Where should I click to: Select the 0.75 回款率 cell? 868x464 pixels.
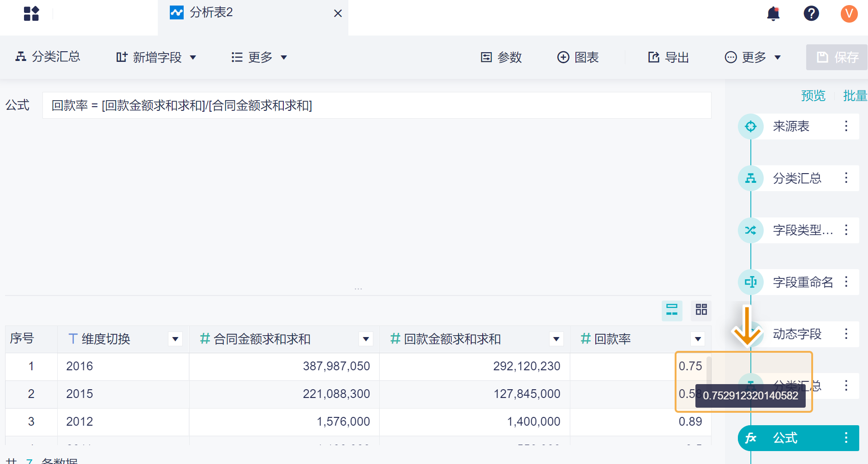[641, 367]
